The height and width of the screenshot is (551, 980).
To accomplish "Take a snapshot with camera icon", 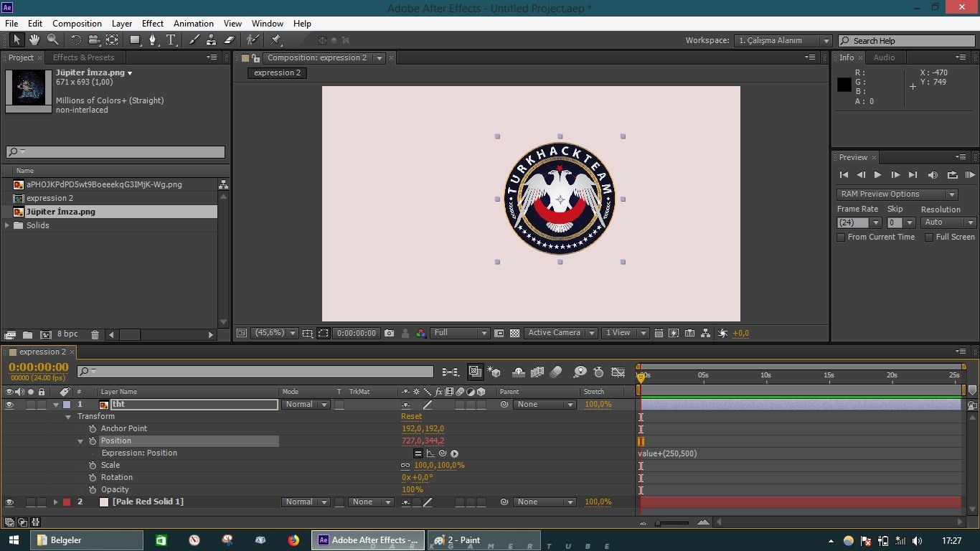I will [x=389, y=333].
